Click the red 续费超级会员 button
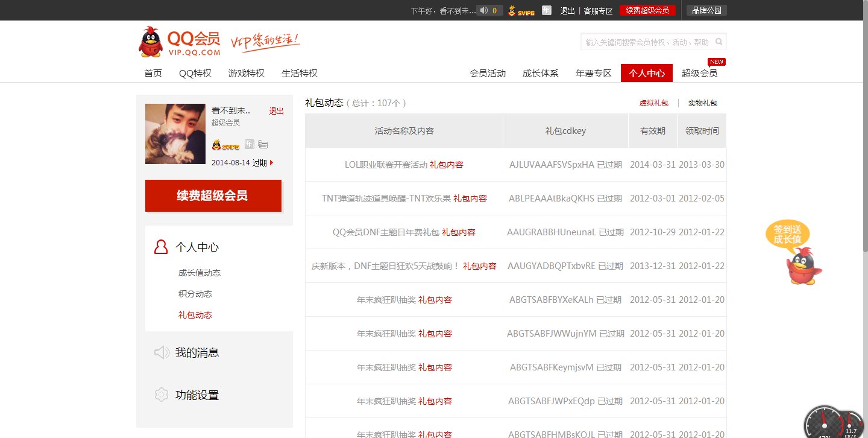Viewport: 868px width, 438px height. pyautogui.click(x=213, y=196)
